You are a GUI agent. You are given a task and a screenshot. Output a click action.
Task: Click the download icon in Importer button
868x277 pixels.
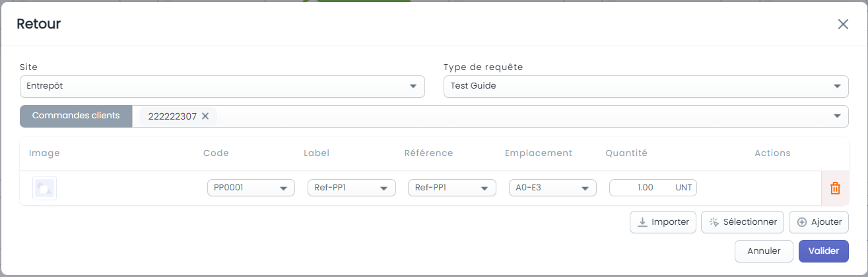642,222
